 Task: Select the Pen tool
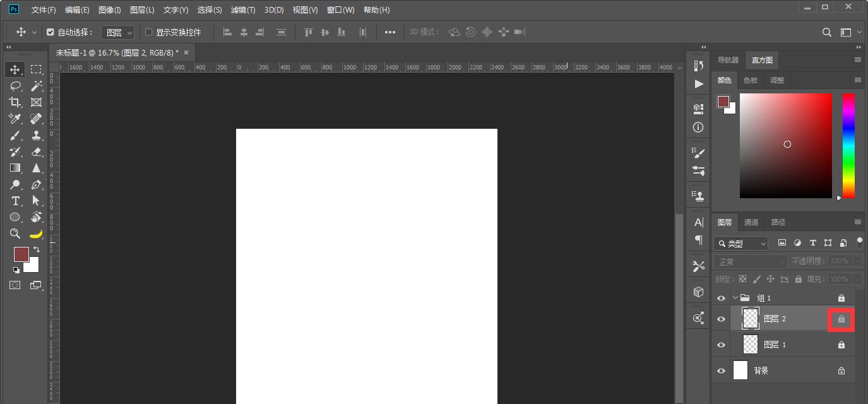[x=36, y=184]
